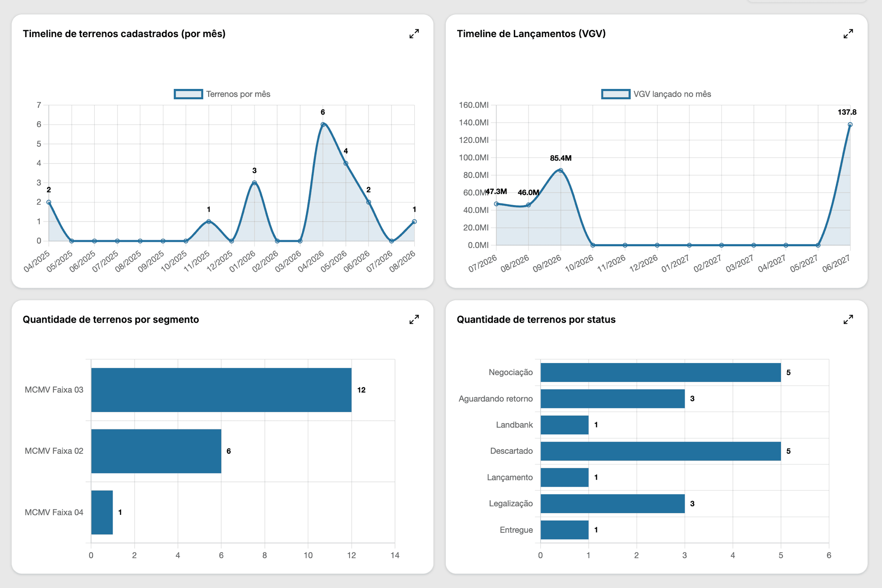
Task: Click the 05/2026 data point valued 4
Action: coord(346,164)
